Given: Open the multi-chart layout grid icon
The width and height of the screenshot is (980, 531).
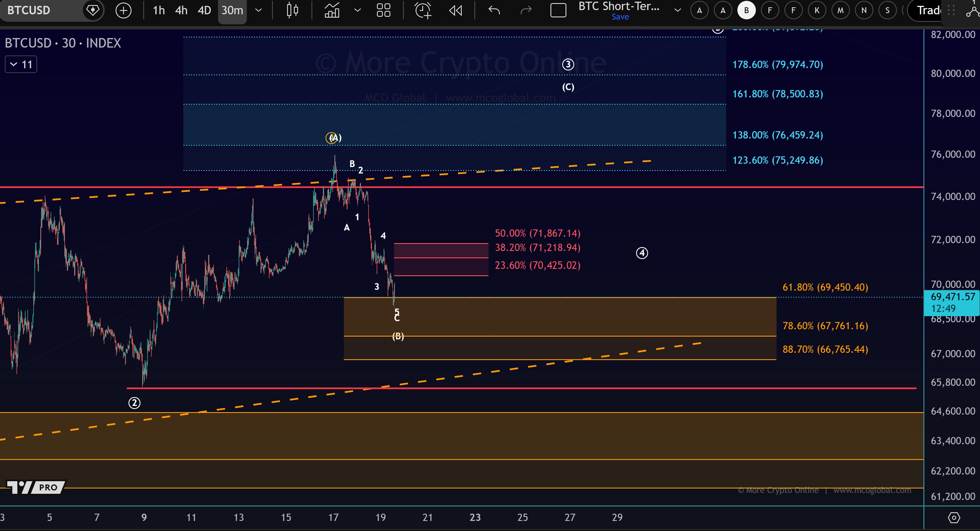Looking at the screenshot, I should pos(383,10).
